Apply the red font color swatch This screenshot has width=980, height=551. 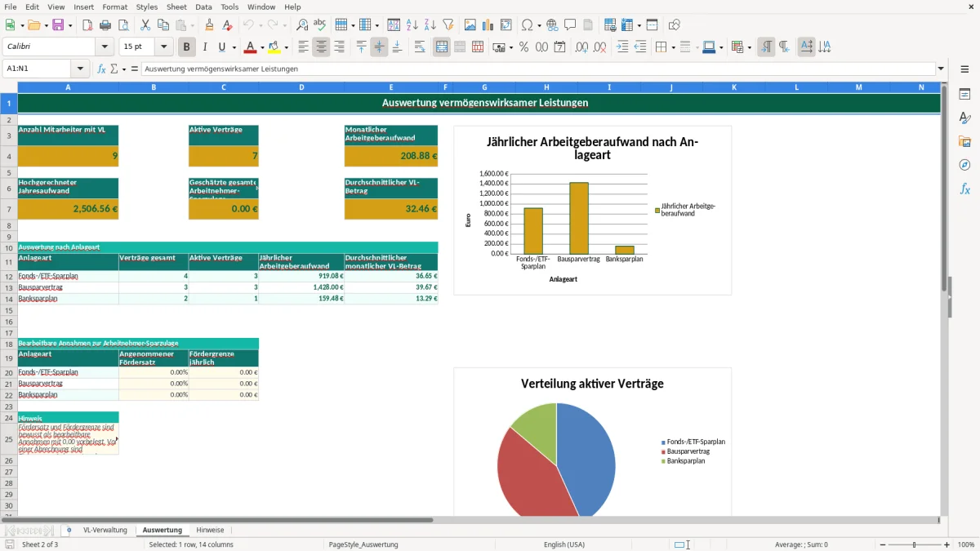click(x=251, y=47)
